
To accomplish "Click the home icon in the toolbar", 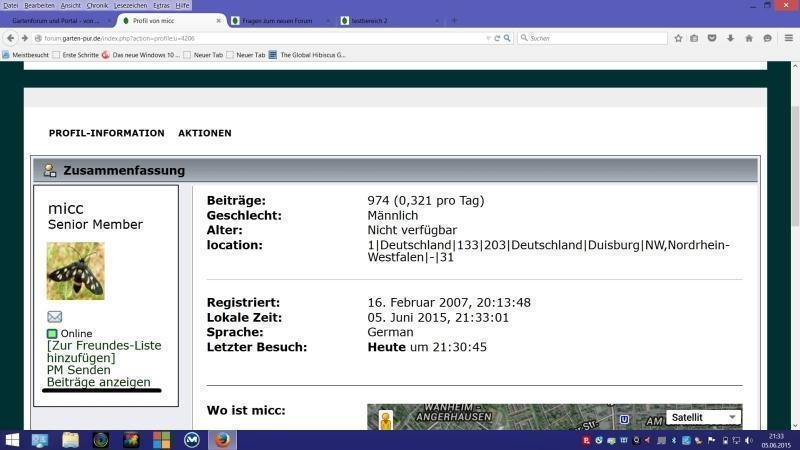I will click(748, 38).
